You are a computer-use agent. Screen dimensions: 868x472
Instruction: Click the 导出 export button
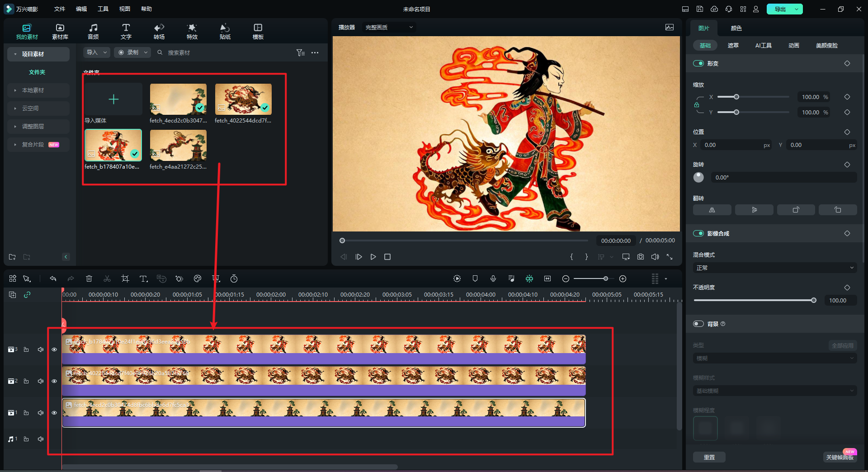pyautogui.click(x=780, y=9)
